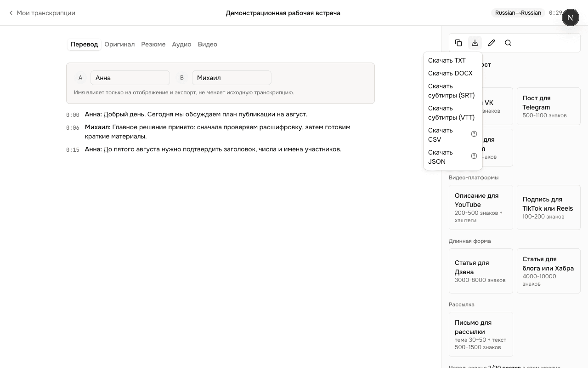Switch to the Оригинал tab
588x368 pixels.
[x=119, y=44]
